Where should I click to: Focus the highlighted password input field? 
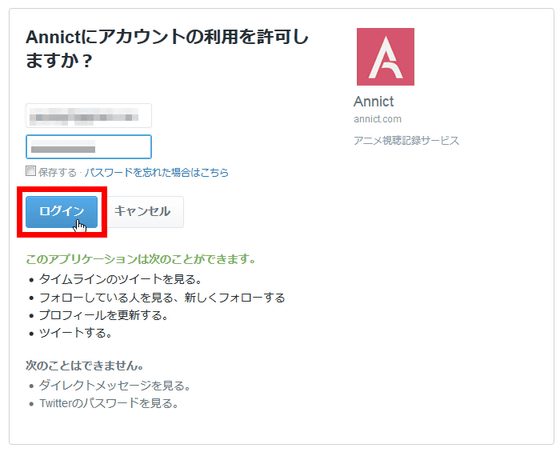(89, 147)
